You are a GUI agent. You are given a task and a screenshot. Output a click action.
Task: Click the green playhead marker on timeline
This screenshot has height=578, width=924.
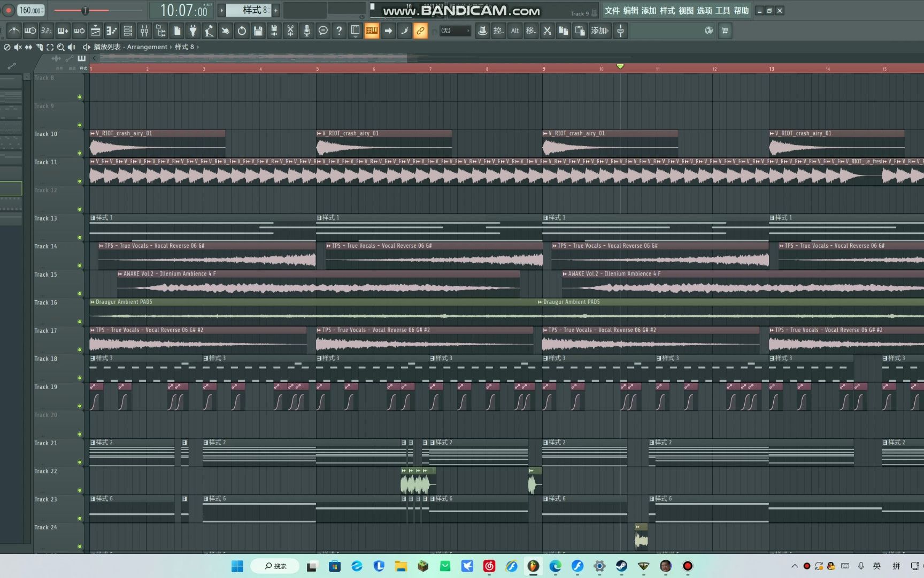(x=620, y=66)
